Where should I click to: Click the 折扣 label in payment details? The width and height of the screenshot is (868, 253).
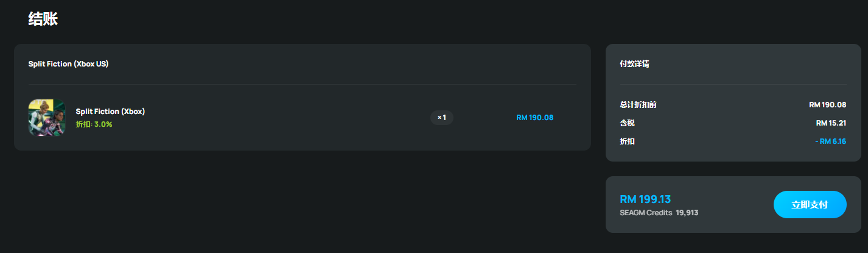(x=627, y=141)
